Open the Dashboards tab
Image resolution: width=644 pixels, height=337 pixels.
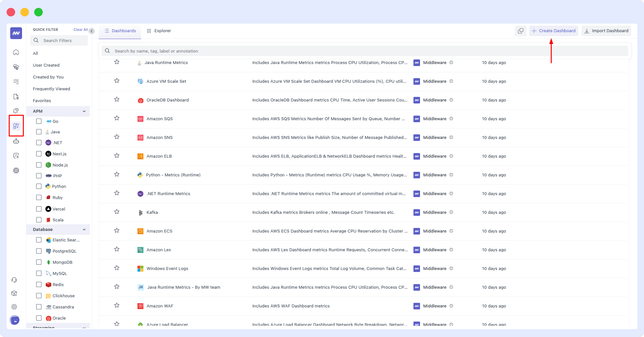click(x=120, y=31)
